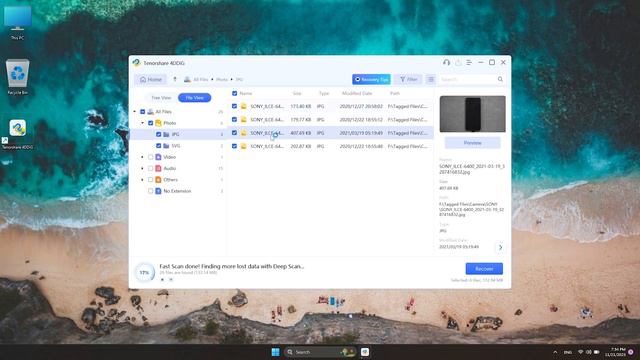Stop the deep scan with the stop icon
Screen dimensions: 640x360
coord(162,280)
